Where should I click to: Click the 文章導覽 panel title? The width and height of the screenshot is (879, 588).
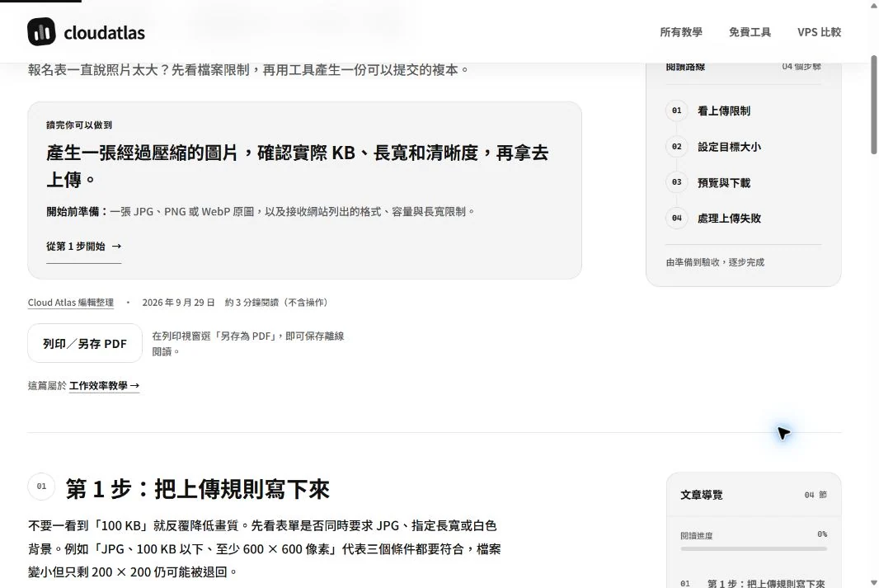701,495
